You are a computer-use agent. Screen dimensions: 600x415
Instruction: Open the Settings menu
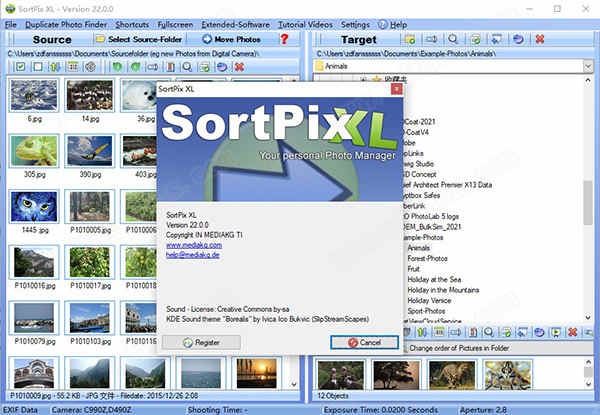coord(355,24)
